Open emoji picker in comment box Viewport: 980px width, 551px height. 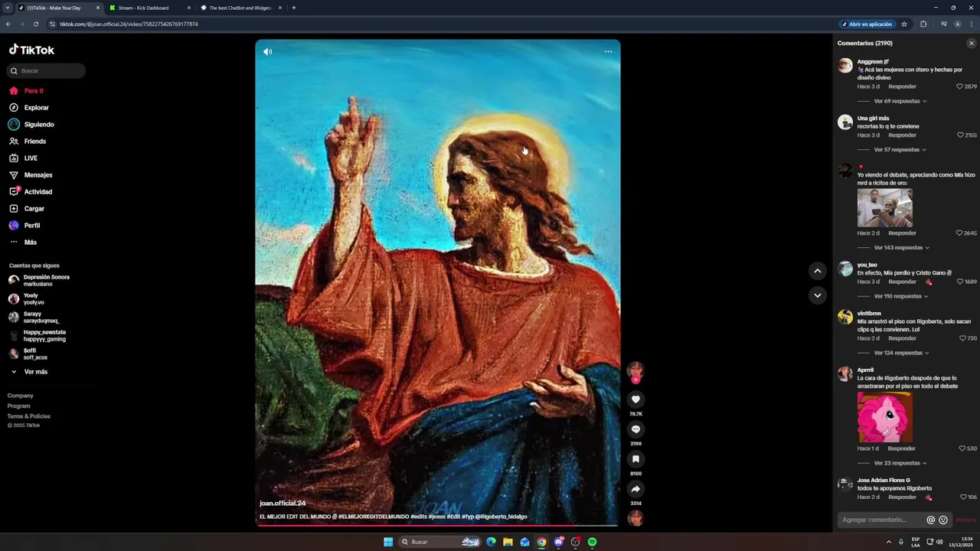pyautogui.click(x=943, y=520)
